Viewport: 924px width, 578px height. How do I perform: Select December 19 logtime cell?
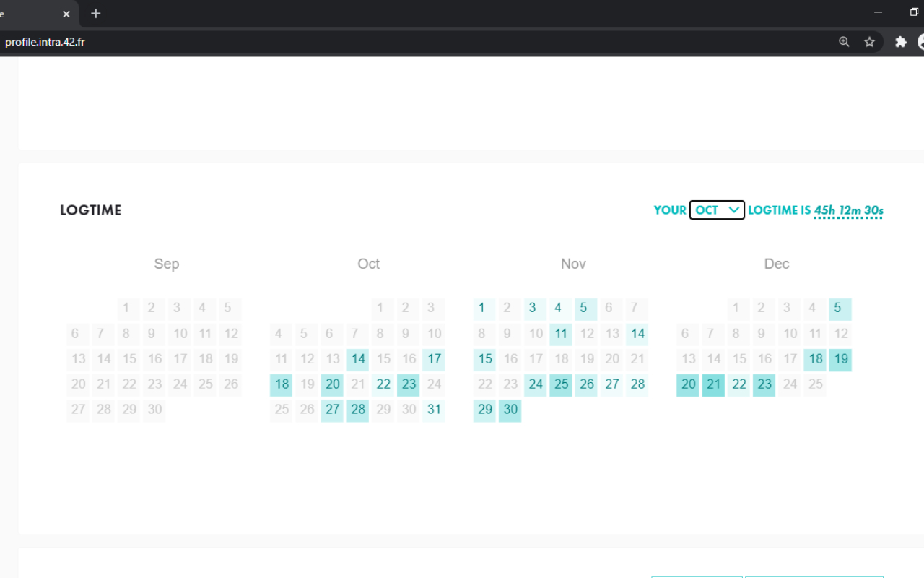click(841, 359)
